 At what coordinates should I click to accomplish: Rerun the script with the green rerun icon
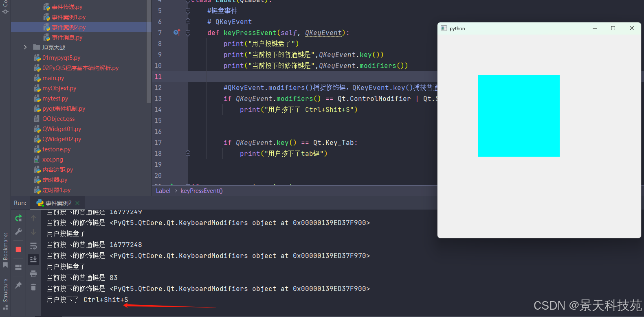(x=18, y=218)
